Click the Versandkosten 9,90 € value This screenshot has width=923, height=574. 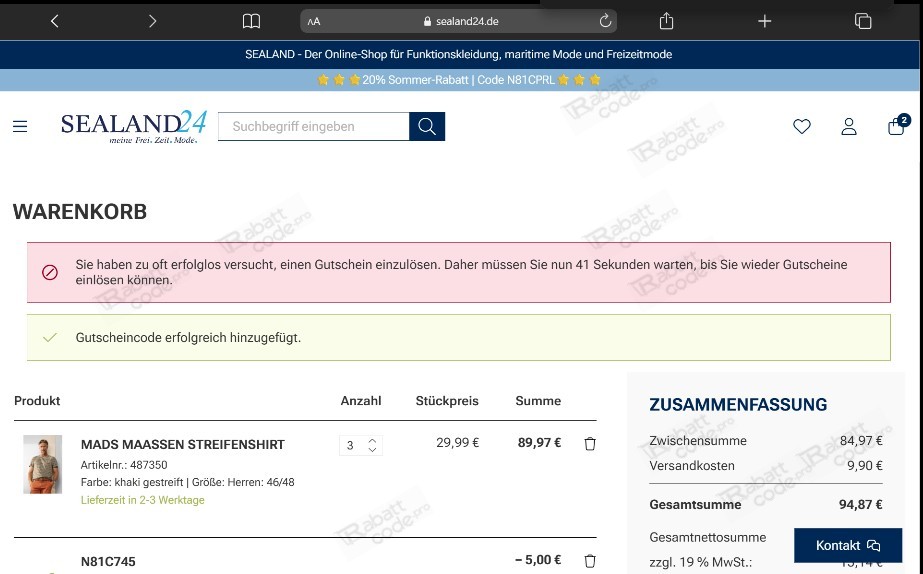[864, 465]
